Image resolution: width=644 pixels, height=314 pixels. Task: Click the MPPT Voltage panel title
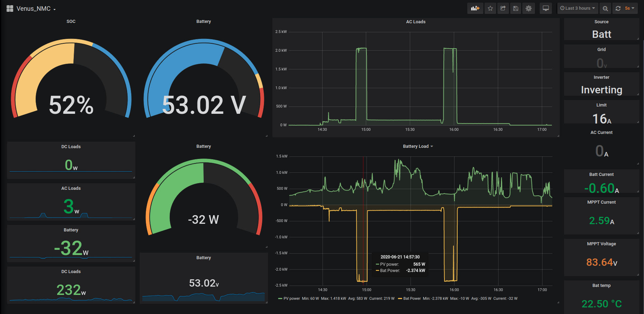pyautogui.click(x=601, y=244)
